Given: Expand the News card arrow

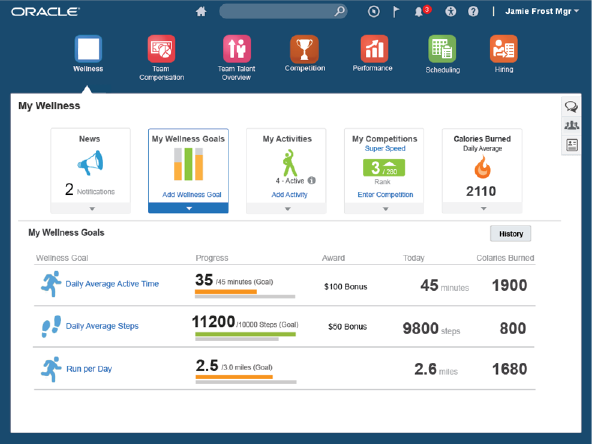Looking at the screenshot, I should 92,209.
